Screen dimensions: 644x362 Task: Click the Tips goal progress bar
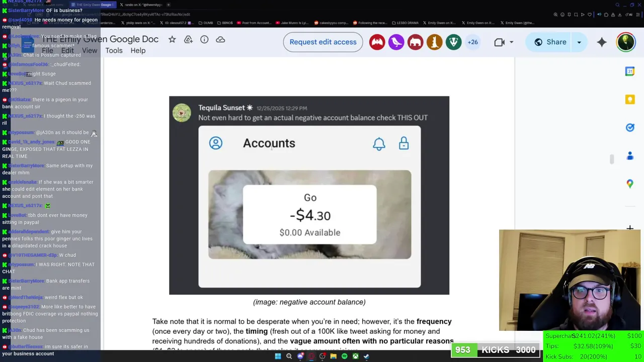coord(594,346)
